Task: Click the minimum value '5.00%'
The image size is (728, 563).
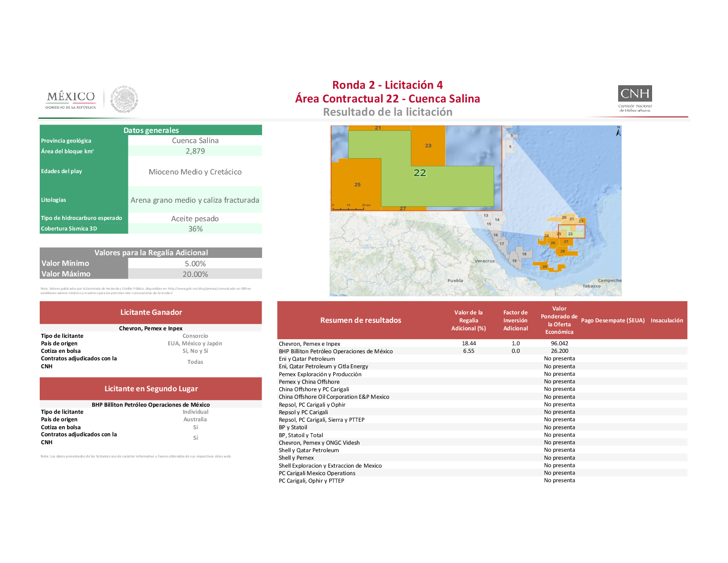Action: [x=195, y=264]
